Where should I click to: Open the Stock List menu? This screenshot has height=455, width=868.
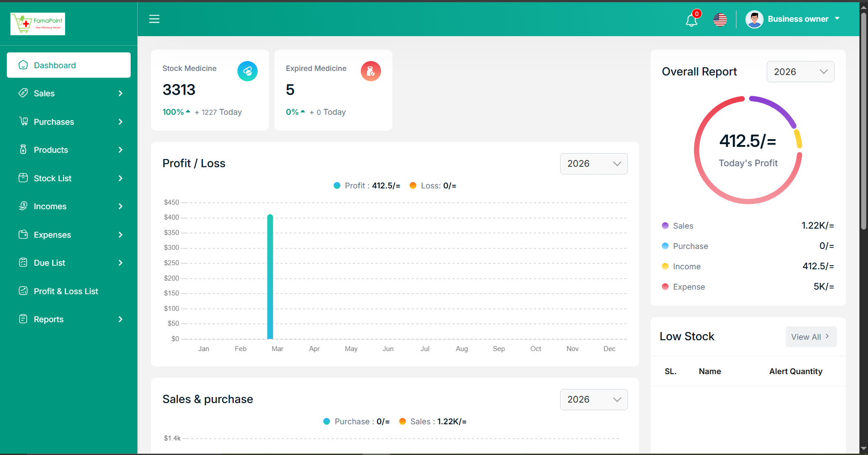(69, 178)
